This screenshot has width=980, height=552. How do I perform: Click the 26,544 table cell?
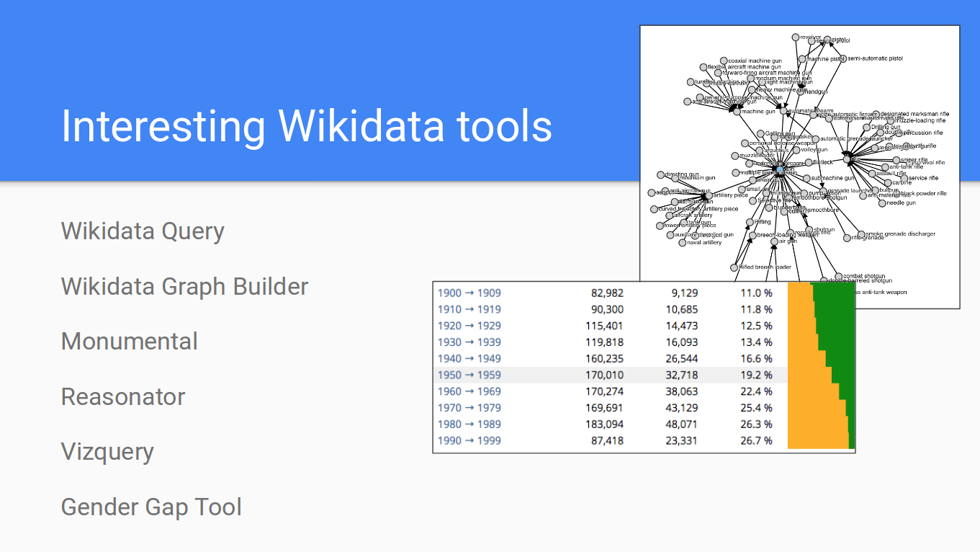coord(681,358)
